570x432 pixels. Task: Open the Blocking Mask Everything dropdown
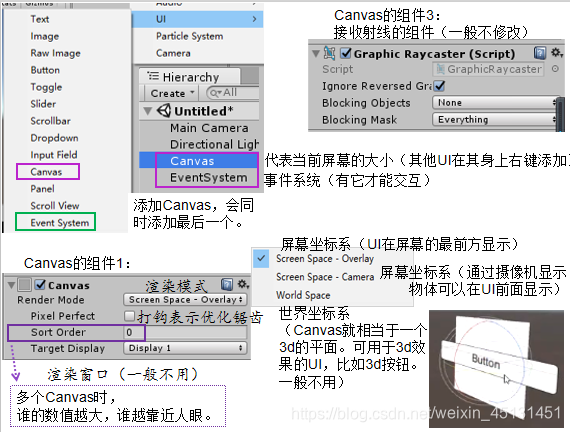(x=494, y=119)
